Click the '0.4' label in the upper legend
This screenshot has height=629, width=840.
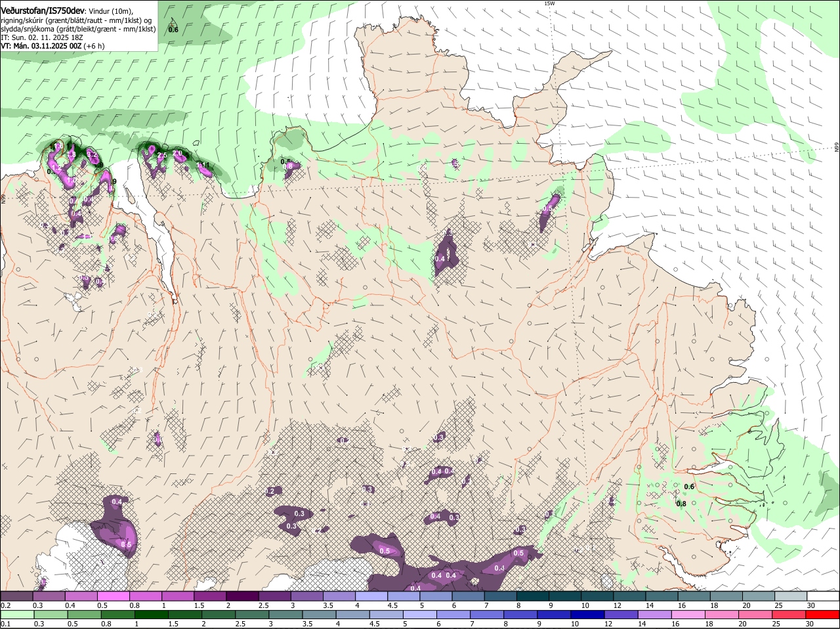coord(70,605)
